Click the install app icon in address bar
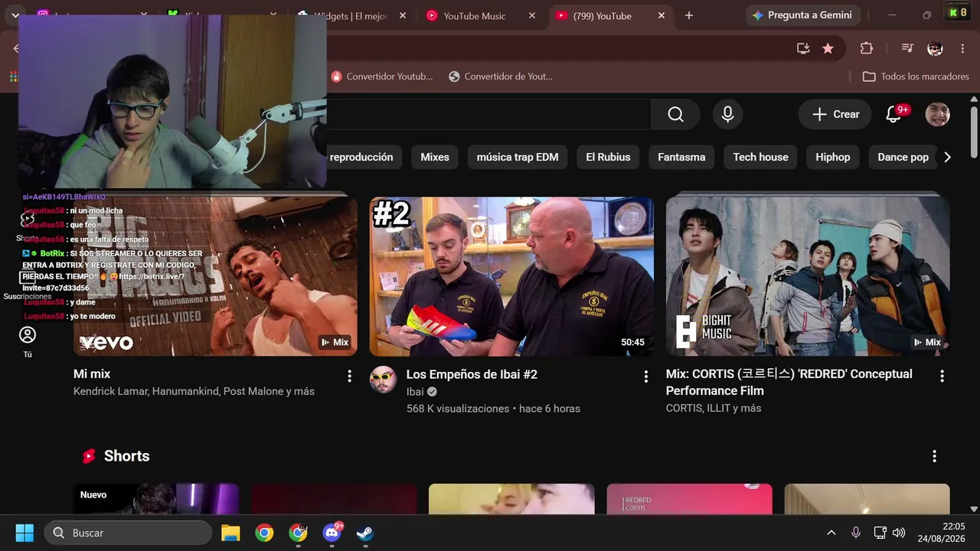 pyautogui.click(x=803, y=48)
